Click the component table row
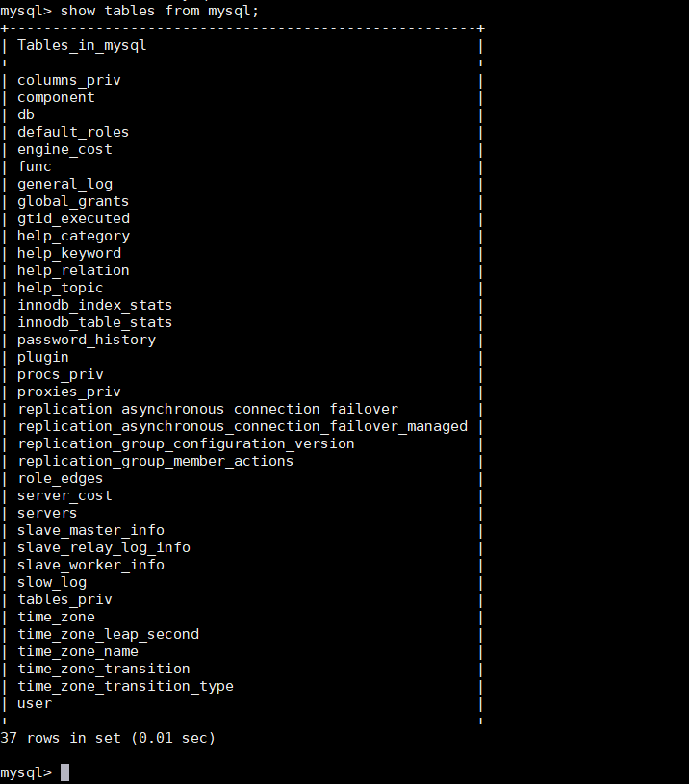 tap(56, 97)
